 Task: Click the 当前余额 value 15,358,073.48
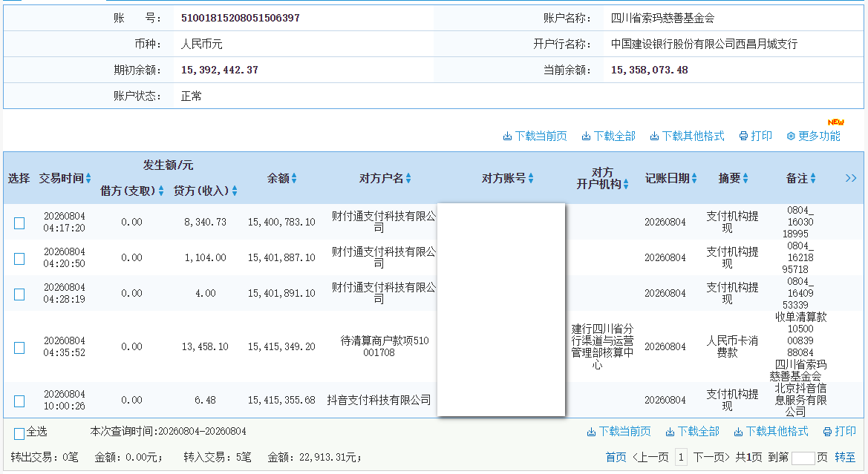[x=650, y=70]
